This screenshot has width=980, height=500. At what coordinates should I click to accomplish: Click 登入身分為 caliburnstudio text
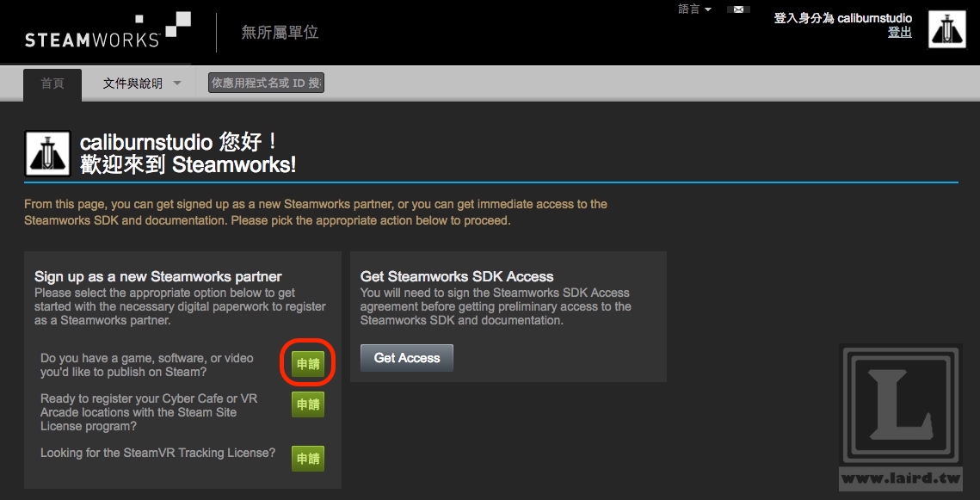pos(842,18)
